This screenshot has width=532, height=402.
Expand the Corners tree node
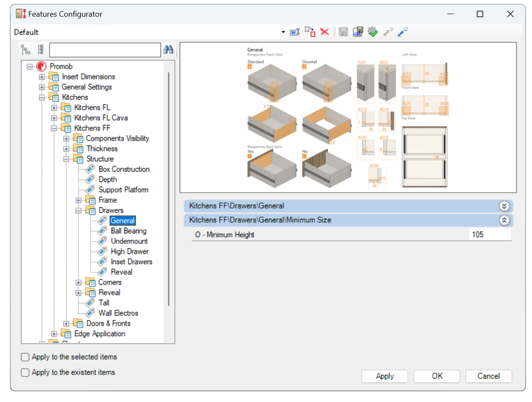coord(78,282)
